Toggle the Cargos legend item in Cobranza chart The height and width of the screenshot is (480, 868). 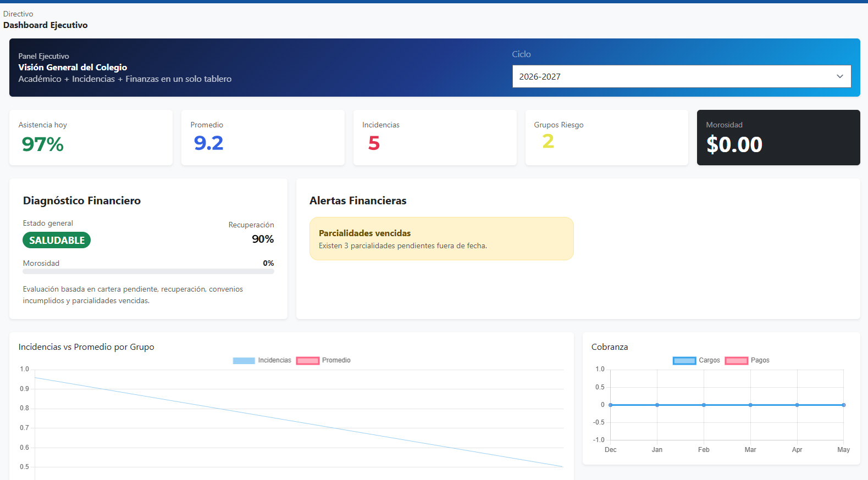(x=696, y=360)
